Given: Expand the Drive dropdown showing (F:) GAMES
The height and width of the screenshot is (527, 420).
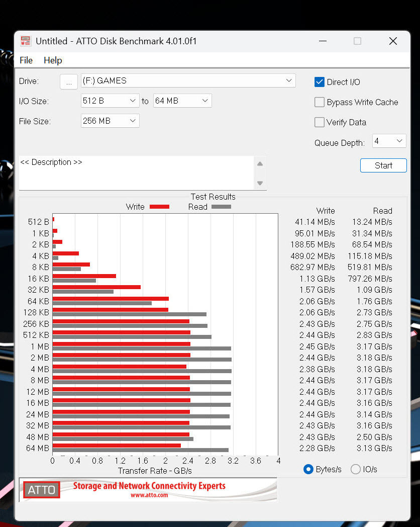Looking at the screenshot, I should tap(188, 80).
